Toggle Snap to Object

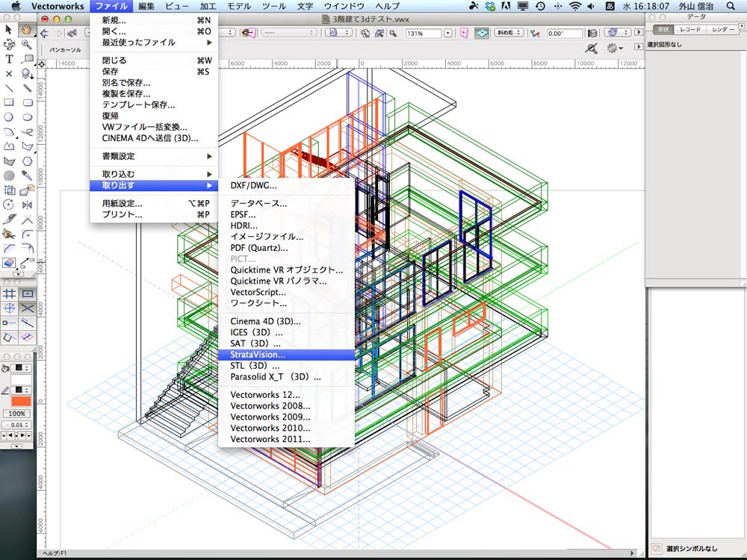[28, 293]
